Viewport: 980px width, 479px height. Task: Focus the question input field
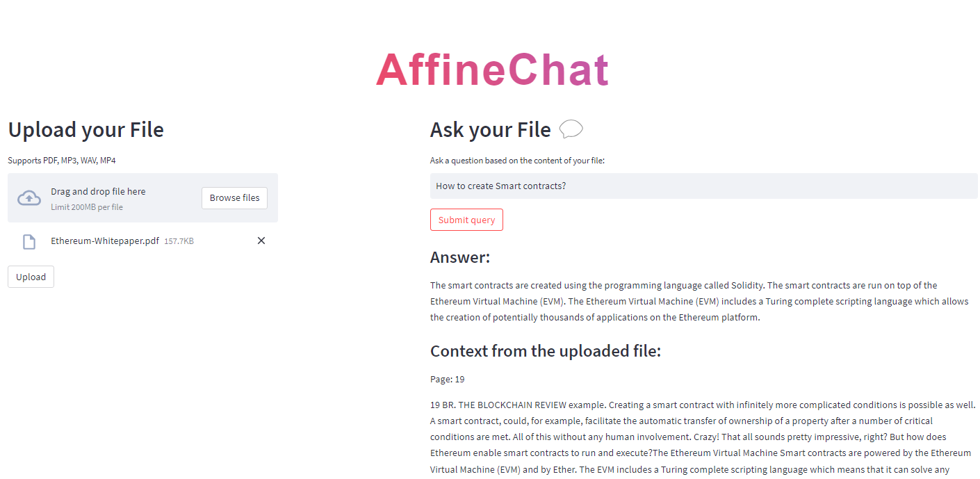coord(703,186)
